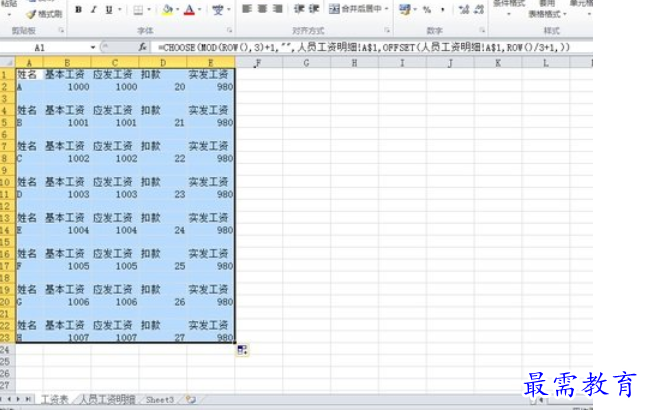Go to first sheet navigation arrow
Image resolution: width=645 pixels, height=416 pixels.
tap(2, 399)
